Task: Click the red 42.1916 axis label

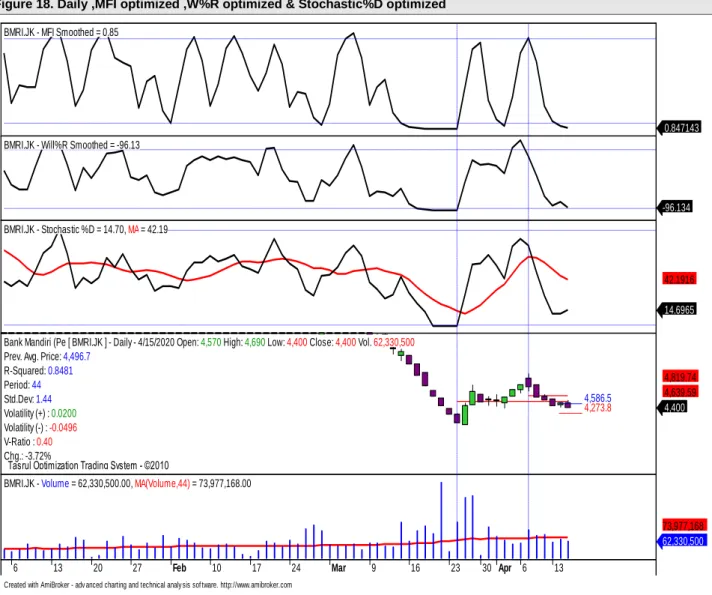Action: [x=679, y=279]
